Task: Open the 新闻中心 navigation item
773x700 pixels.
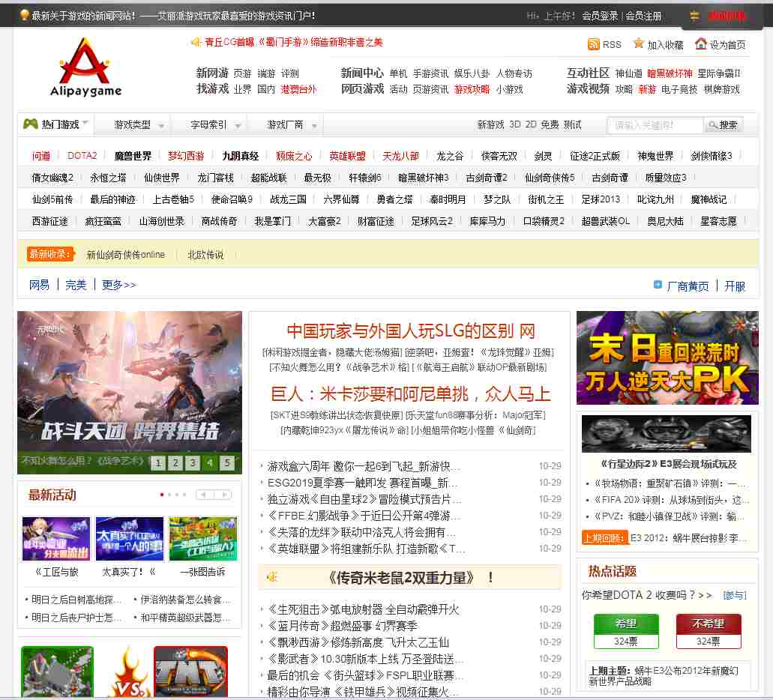Action: tap(362, 73)
